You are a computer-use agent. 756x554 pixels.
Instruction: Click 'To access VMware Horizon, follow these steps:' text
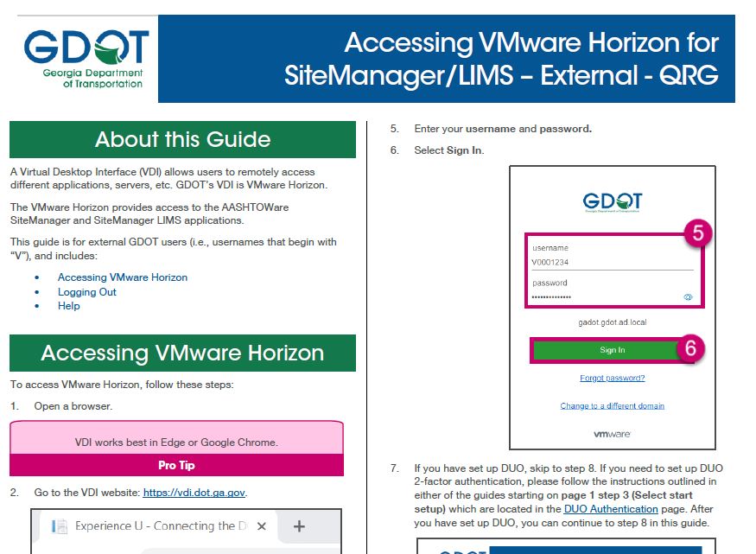tap(122, 385)
